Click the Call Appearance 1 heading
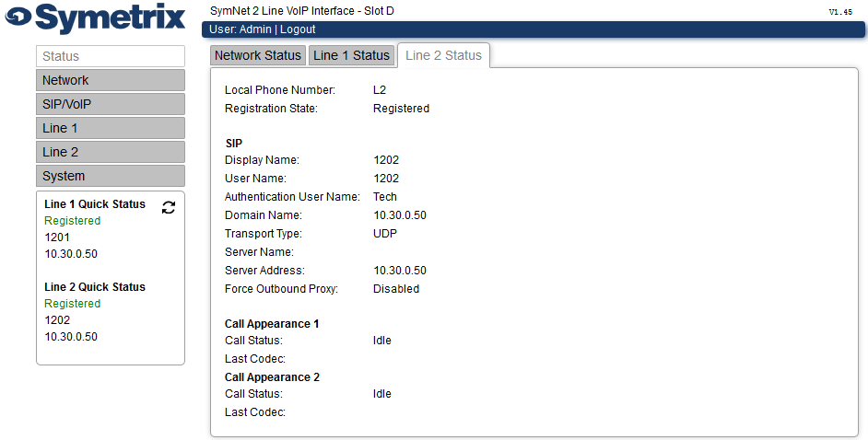Viewport: 868px width, 440px height. [272, 324]
